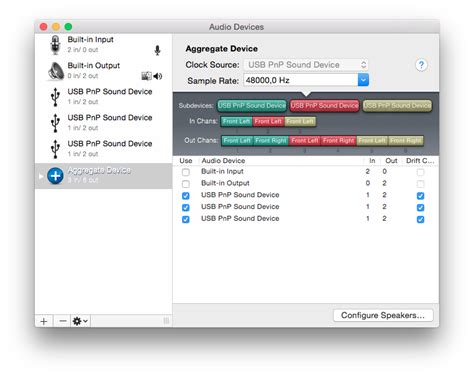Select Built-in Input in device list
This screenshot has height=377, width=474.
click(x=103, y=45)
